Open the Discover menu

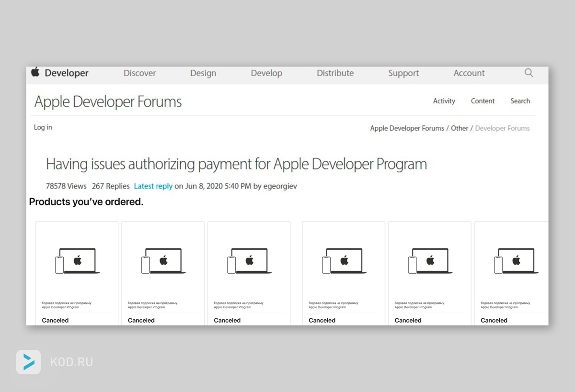pyautogui.click(x=139, y=73)
